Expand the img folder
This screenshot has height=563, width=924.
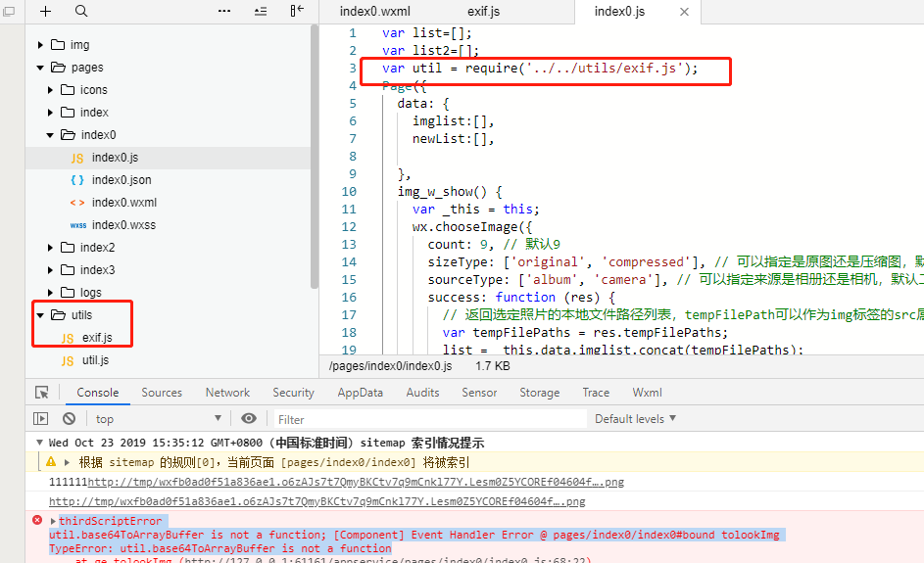[40, 45]
